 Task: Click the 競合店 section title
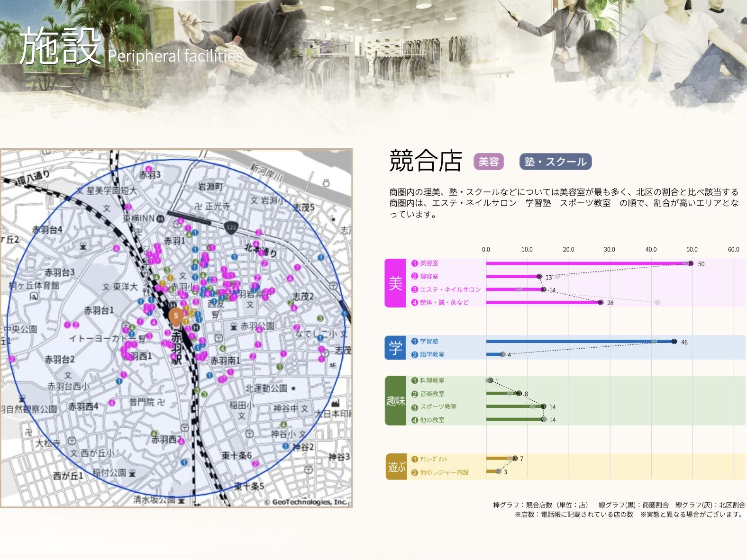tap(425, 161)
